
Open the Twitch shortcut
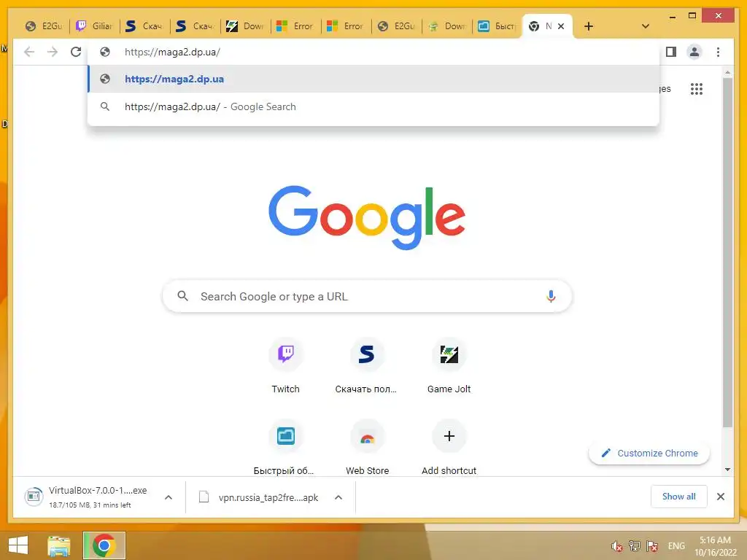point(286,366)
